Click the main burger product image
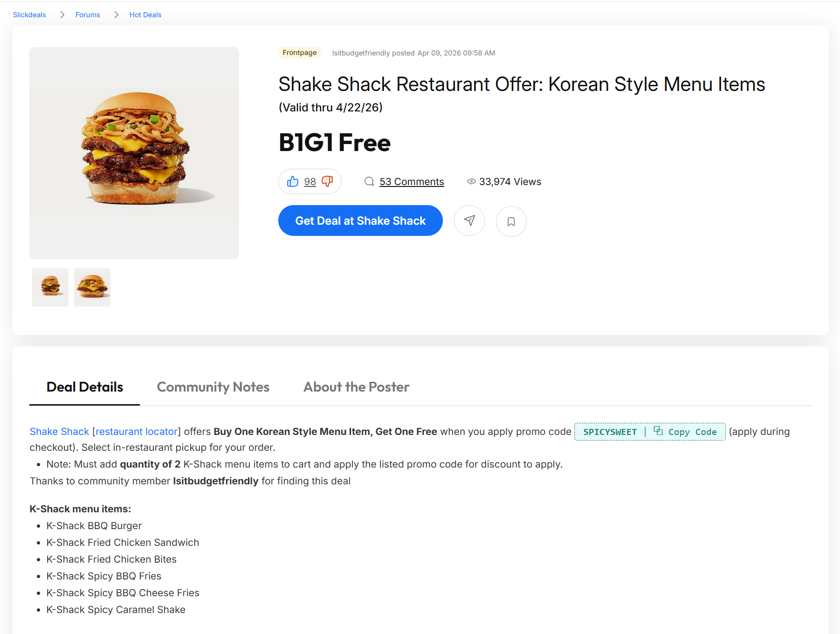This screenshot has height=634, width=840. coord(134,153)
